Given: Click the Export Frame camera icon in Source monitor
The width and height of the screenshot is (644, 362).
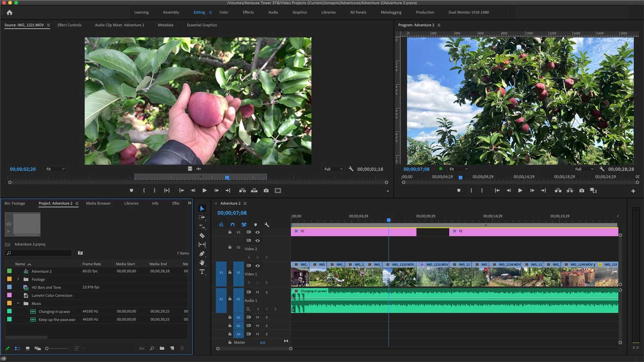Looking at the screenshot, I should [x=266, y=190].
